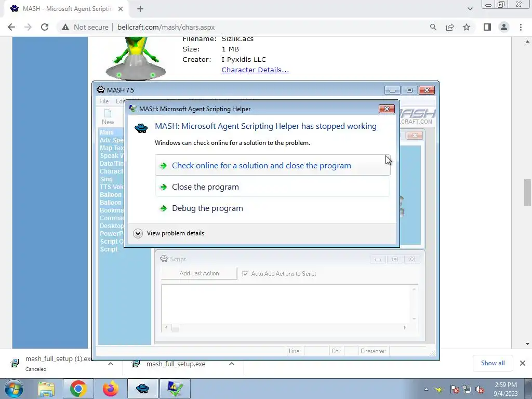This screenshot has width=532, height=399.
Task: Choose Check online for a solution option
Action: (x=272, y=166)
